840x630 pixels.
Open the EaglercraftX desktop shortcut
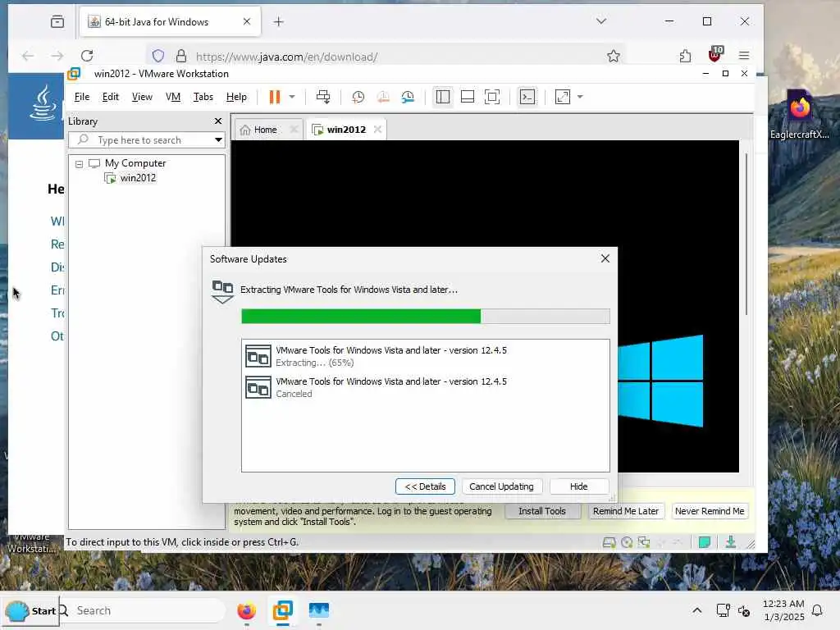tap(799, 114)
